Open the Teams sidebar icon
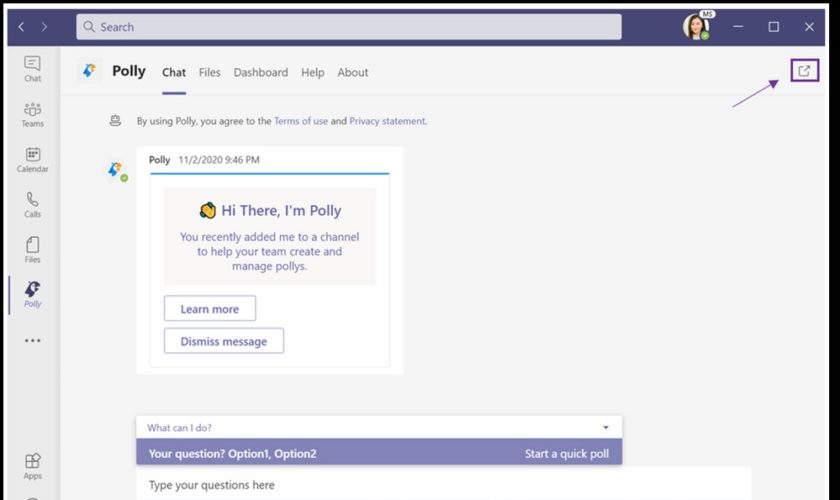 [x=32, y=114]
